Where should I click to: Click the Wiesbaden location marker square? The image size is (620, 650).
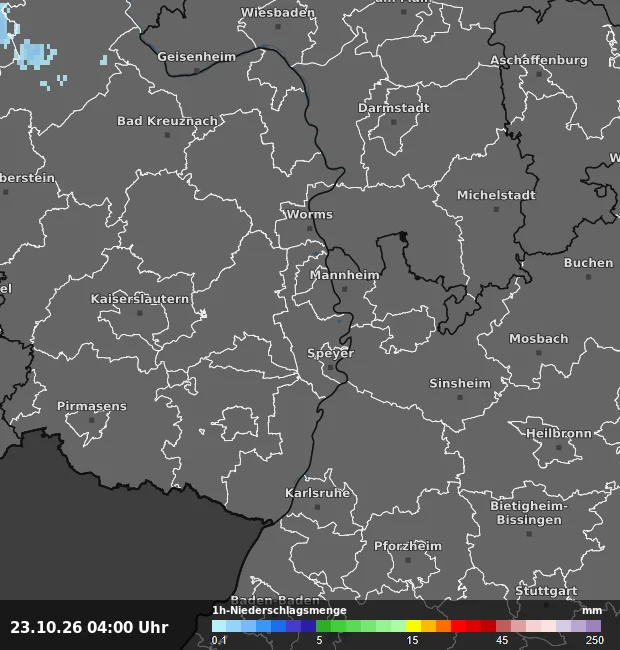pos(278,27)
